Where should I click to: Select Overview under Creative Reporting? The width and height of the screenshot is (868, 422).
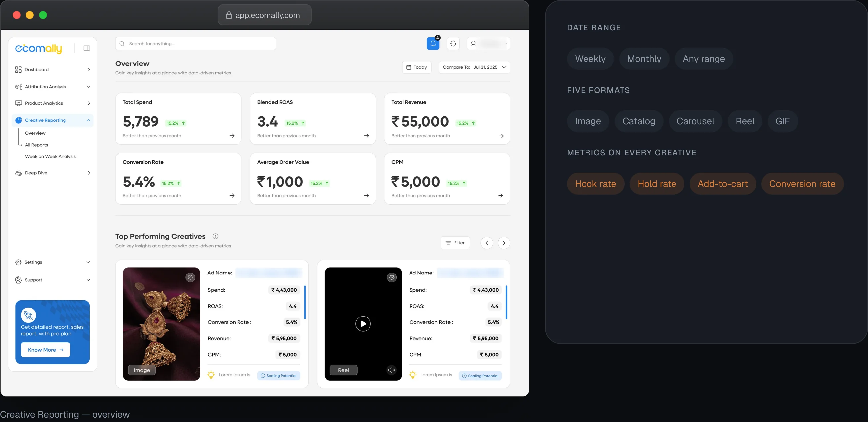click(x=35, y=133)
